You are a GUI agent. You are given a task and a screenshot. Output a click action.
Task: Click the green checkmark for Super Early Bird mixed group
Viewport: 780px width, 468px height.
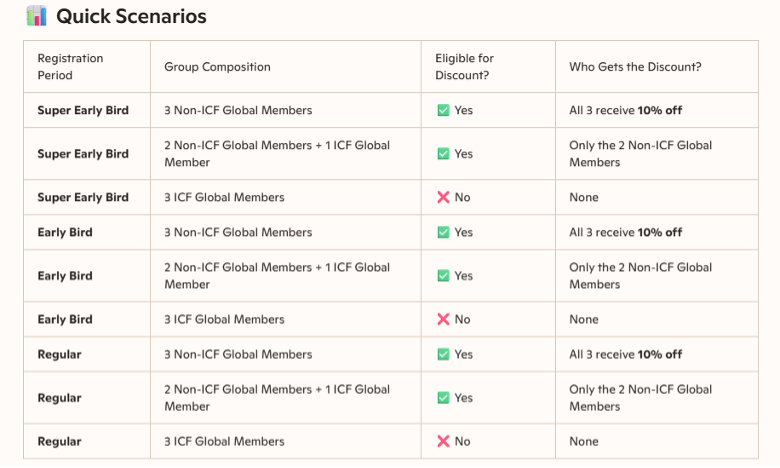click(443, 154)
